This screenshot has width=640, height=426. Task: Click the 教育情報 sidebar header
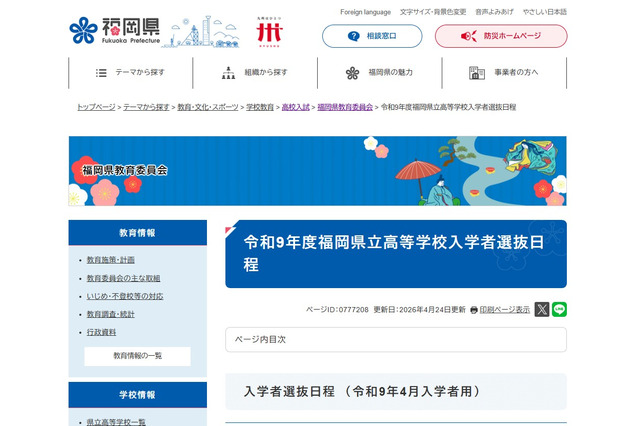[138, 233]
